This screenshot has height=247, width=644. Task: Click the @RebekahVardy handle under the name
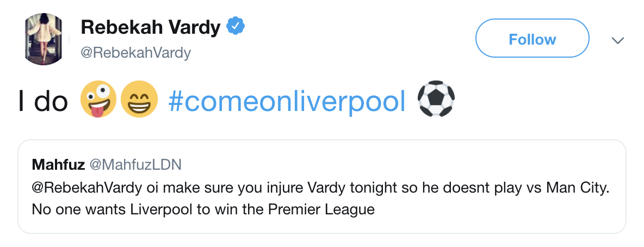pyautogui.click(x=136, y=53)
